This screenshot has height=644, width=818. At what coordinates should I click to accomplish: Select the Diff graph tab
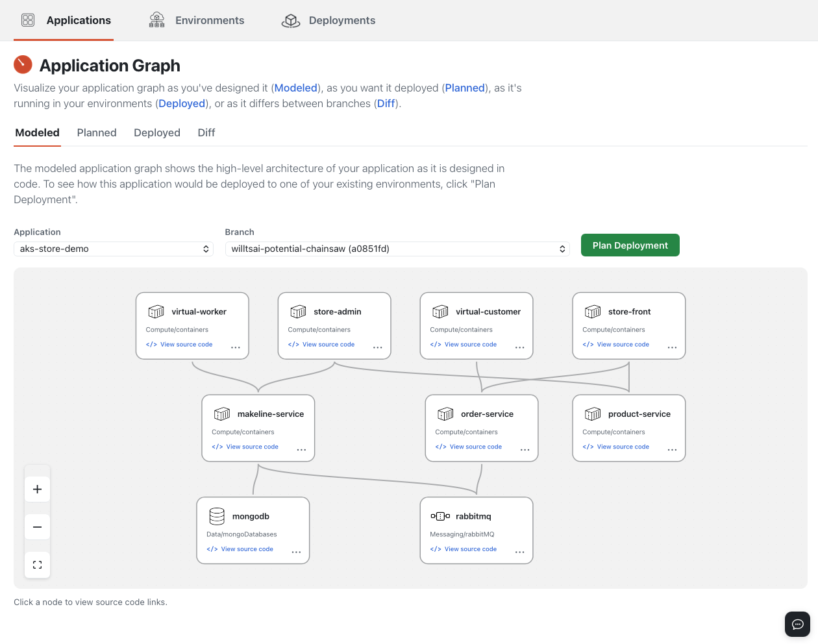coord(206,132)
